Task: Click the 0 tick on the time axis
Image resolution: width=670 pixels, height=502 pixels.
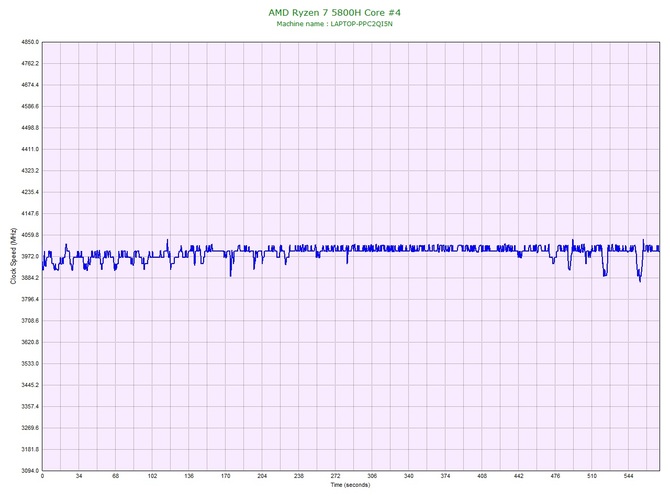Action: pos(42,476)
